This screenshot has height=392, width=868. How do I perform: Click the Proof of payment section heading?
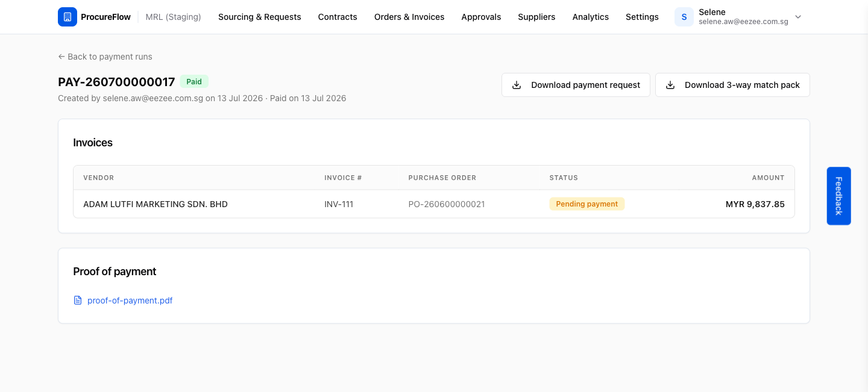[115, 272]
